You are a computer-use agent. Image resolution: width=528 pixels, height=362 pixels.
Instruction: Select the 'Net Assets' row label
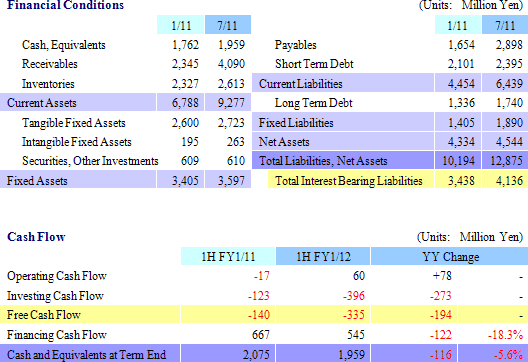pos(284,142)
